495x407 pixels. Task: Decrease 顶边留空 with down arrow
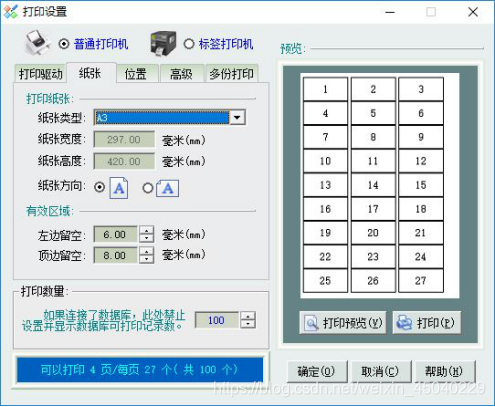tap(147, 259)
